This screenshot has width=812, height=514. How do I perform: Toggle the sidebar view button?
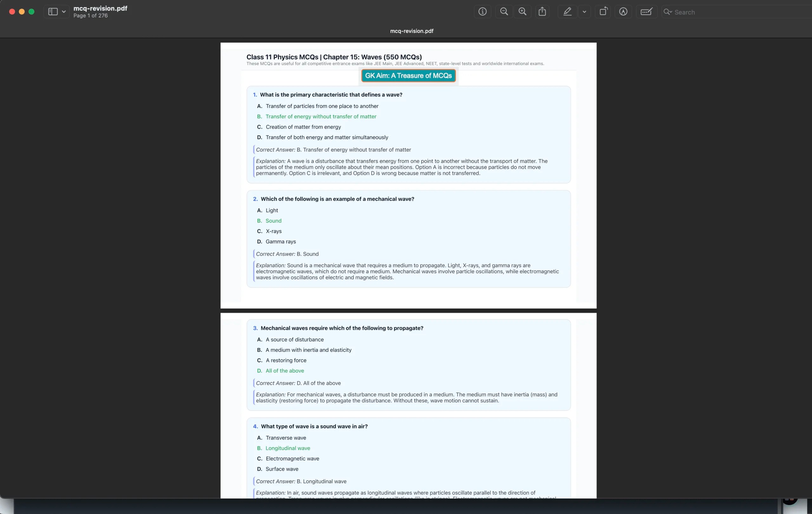click(53, 12)
